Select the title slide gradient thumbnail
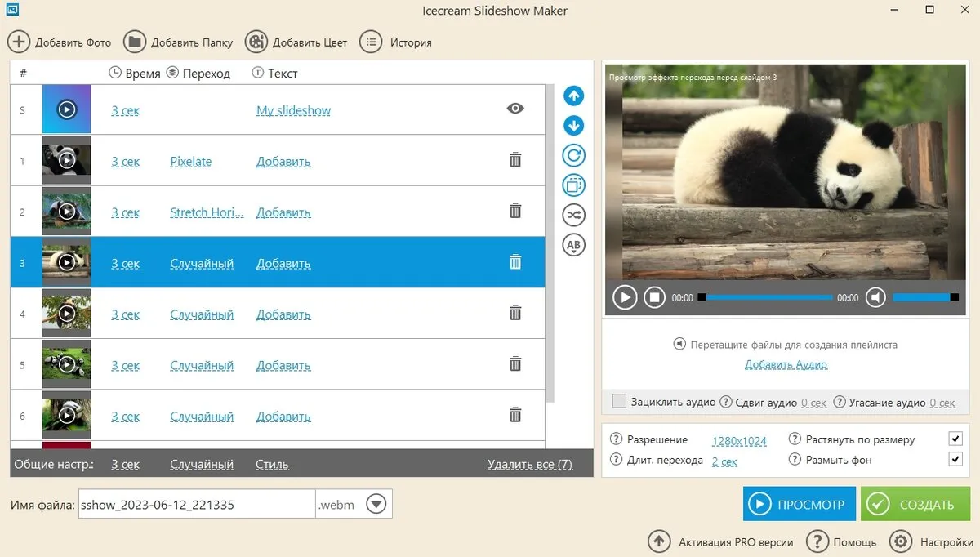980x557 pixels. tap(66, 109)
